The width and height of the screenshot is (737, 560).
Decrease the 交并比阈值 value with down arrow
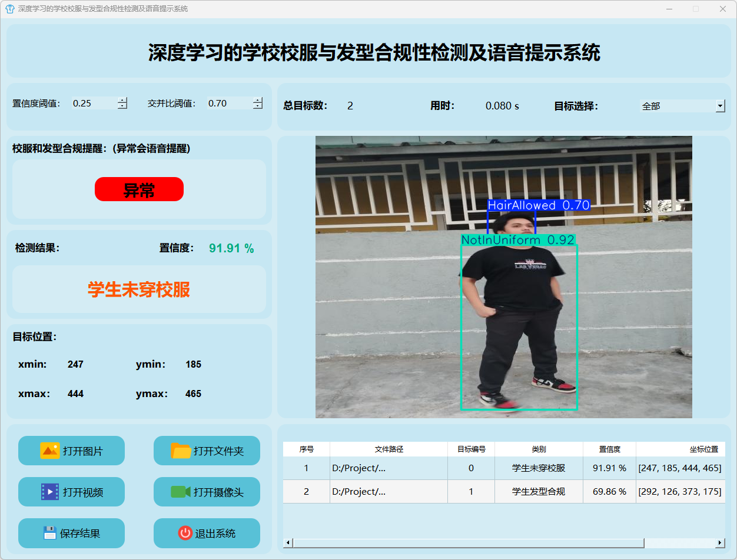(x=258, y=106)
